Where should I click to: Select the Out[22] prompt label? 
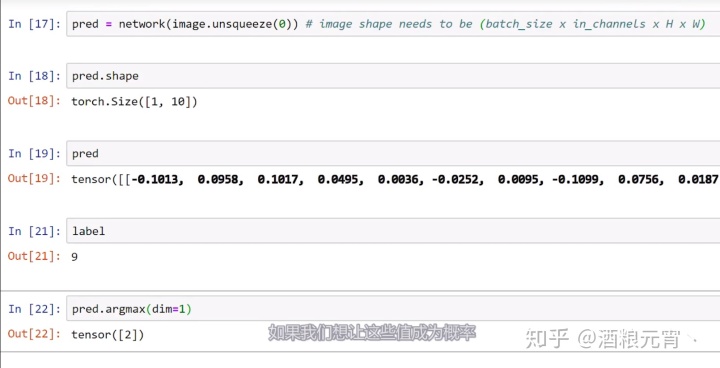(x=34, y=334)
